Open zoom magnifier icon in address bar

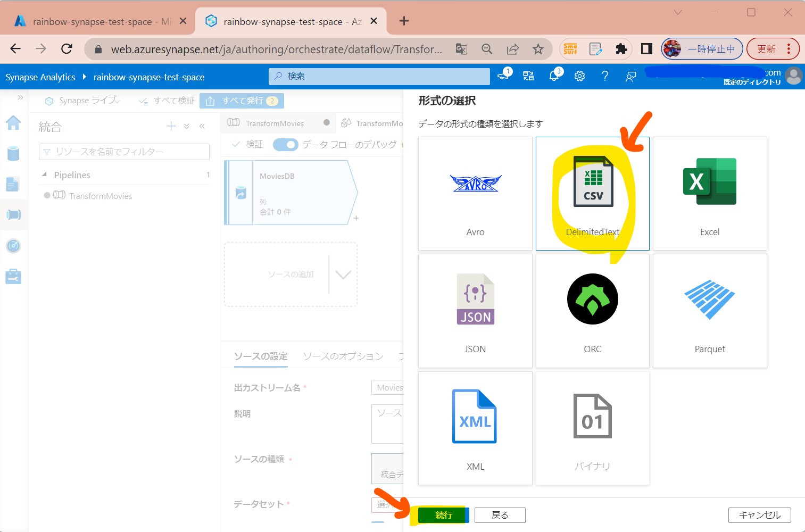pyautogui.click(x=487, y=49)
